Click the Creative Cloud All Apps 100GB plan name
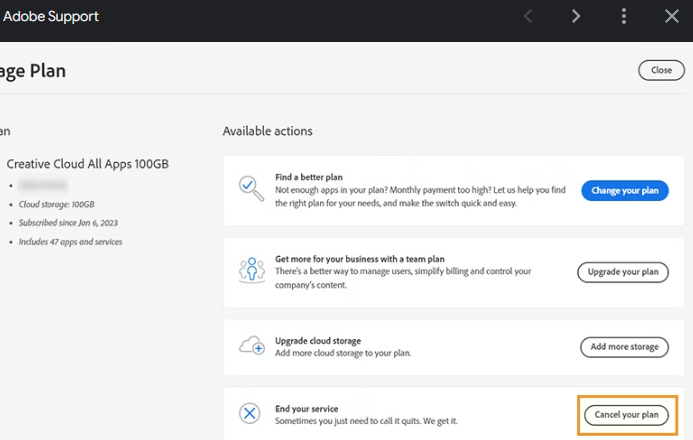Screen dimensions: 693x440 88,164
